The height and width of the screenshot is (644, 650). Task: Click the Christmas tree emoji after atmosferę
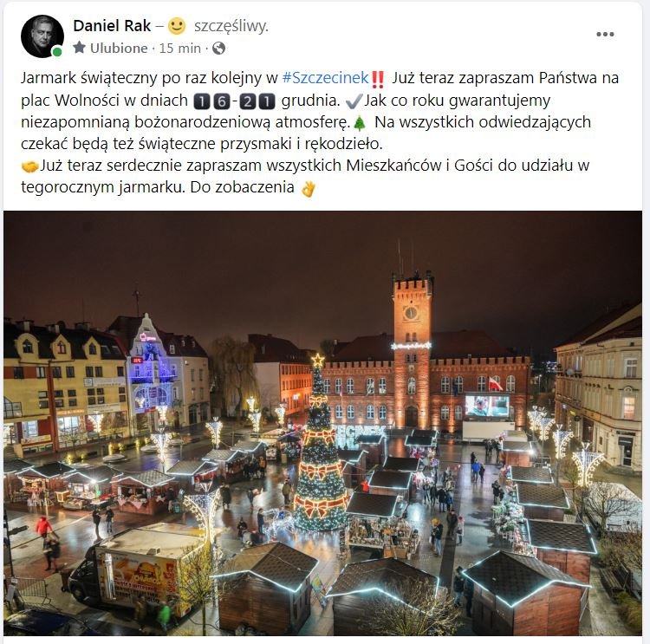click(x=360, y=123)
